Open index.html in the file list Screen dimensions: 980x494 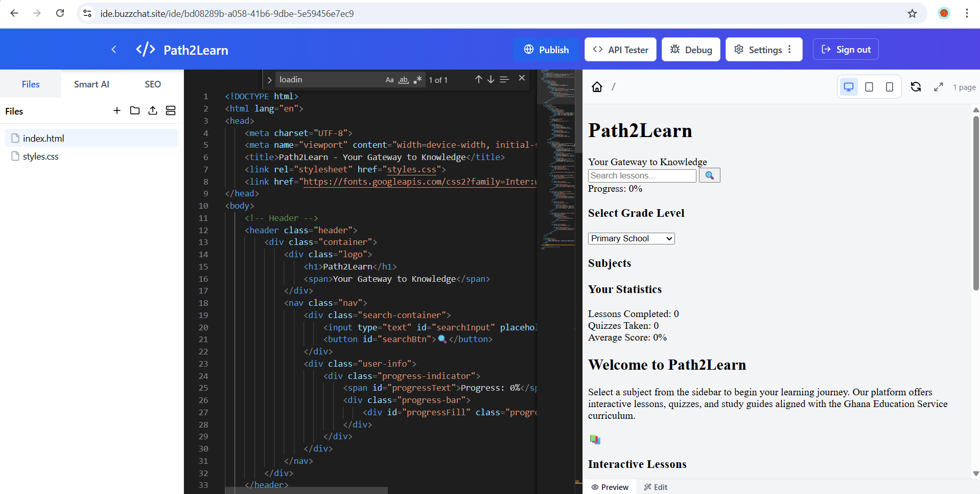91,138
